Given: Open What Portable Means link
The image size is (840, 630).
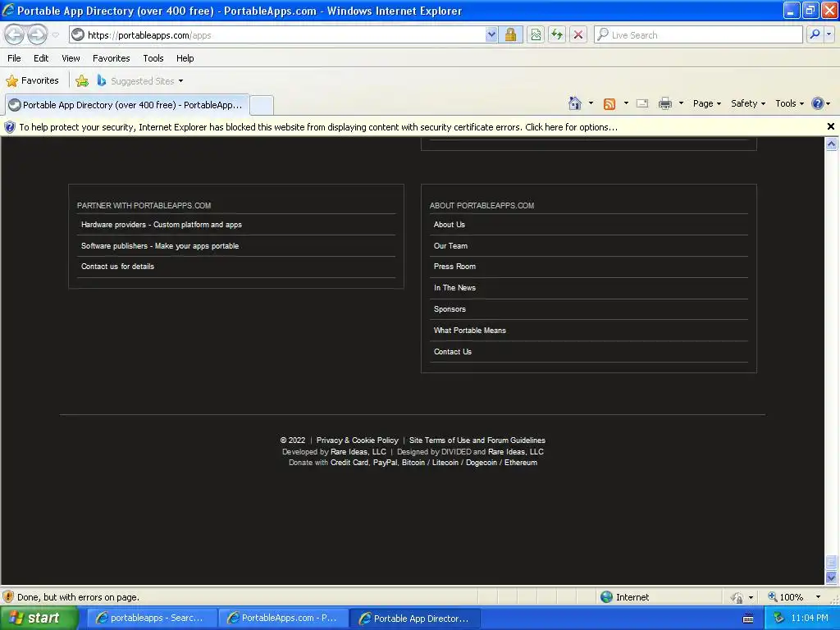Looking at the screenshot, I should (x=469, y=331).
